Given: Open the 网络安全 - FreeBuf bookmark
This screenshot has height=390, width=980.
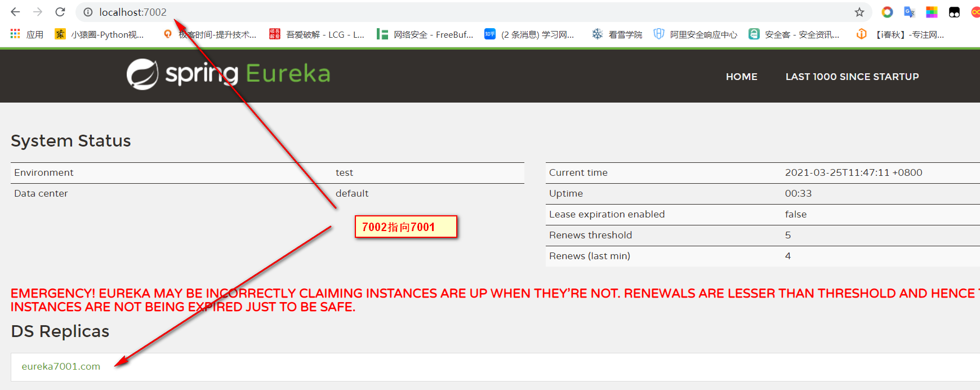Looking at the screenshot, I should [x=425, y=34].
